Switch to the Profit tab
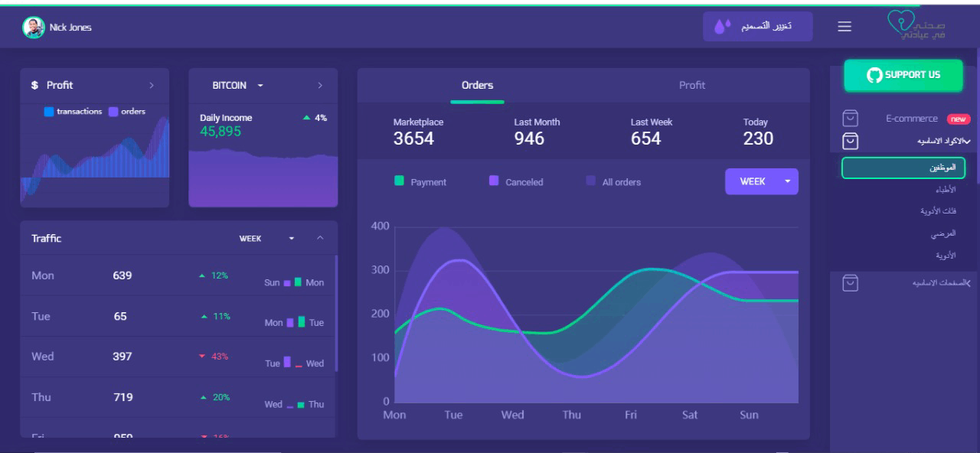 [691, 85]
